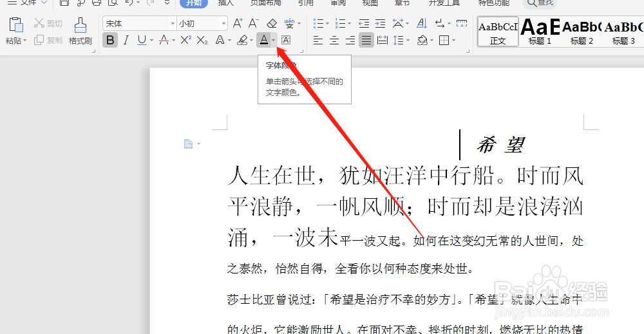Click the 查找 search box
The image size is (644, 334).
(540, 3)
